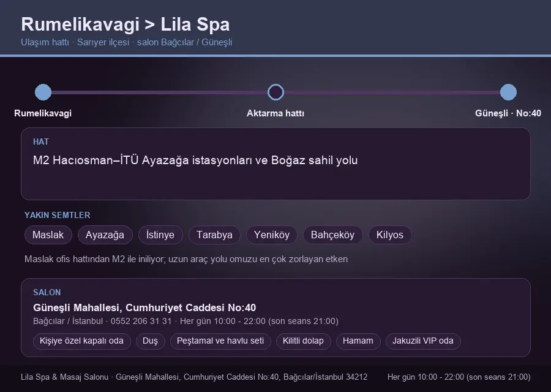Select the Ayazağa neighborhood chip

click(105, 235)
